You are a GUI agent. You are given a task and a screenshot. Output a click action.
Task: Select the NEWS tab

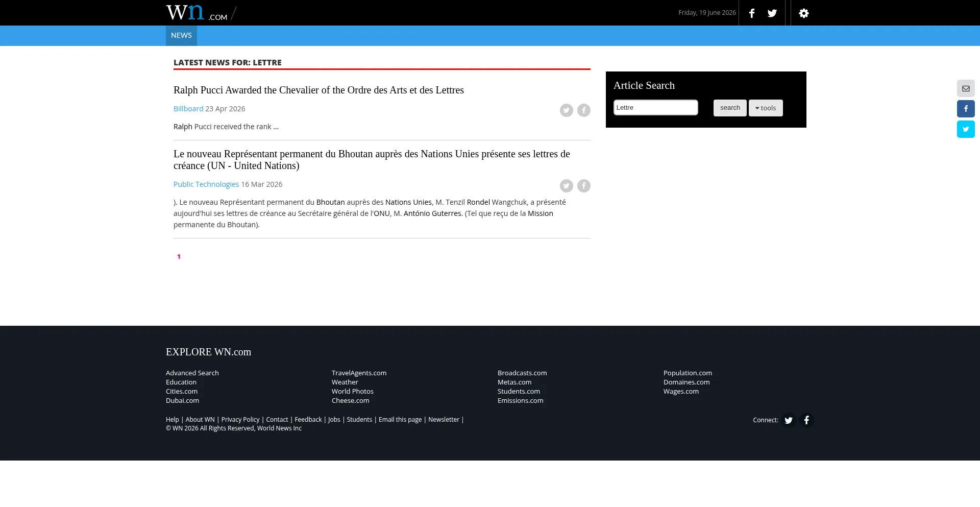tap(181, 35)
